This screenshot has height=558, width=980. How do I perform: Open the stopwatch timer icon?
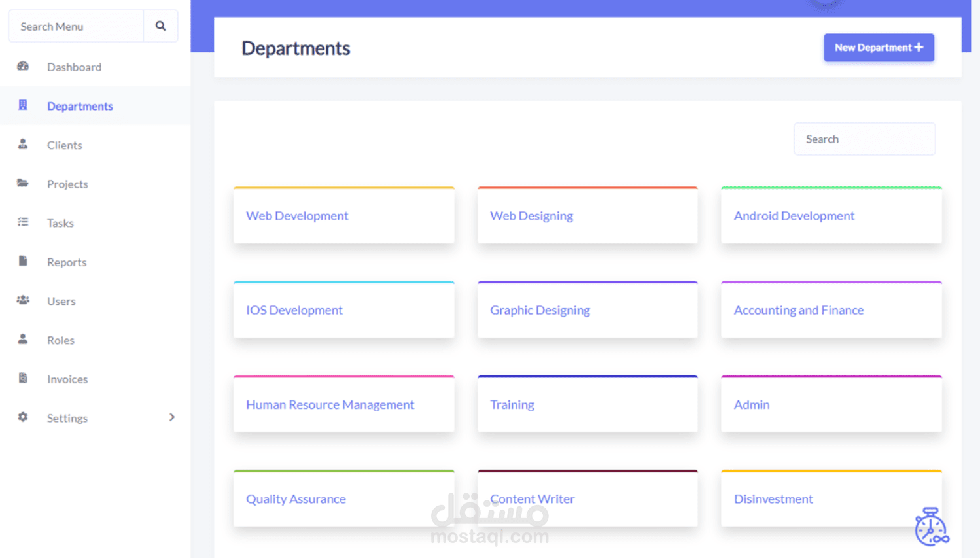[x=932, y=527]
